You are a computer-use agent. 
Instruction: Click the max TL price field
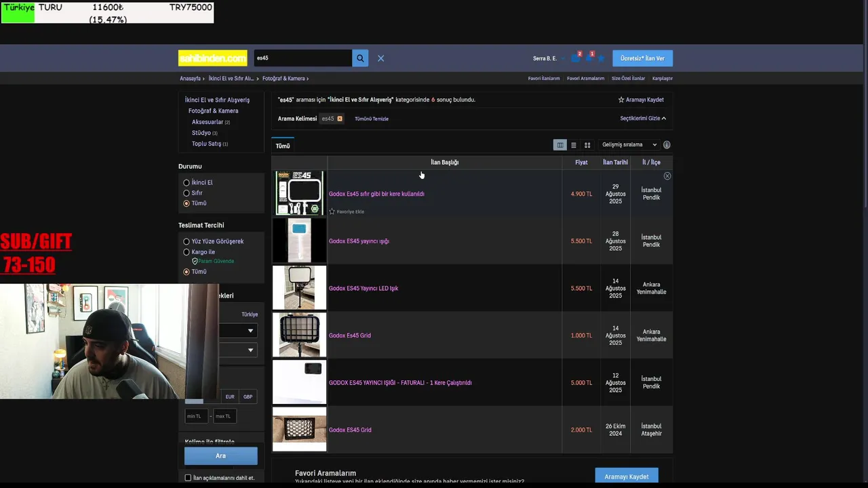coord(225,416)
